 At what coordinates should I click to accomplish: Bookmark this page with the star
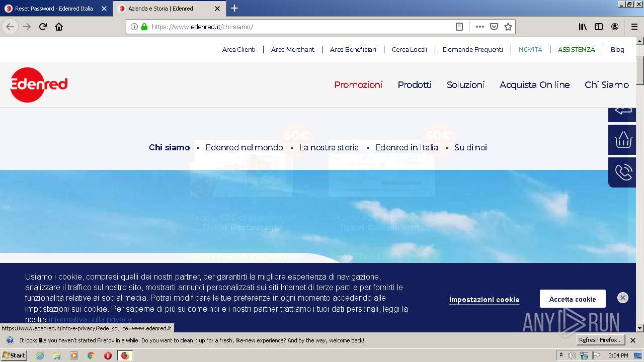(508, 27)
